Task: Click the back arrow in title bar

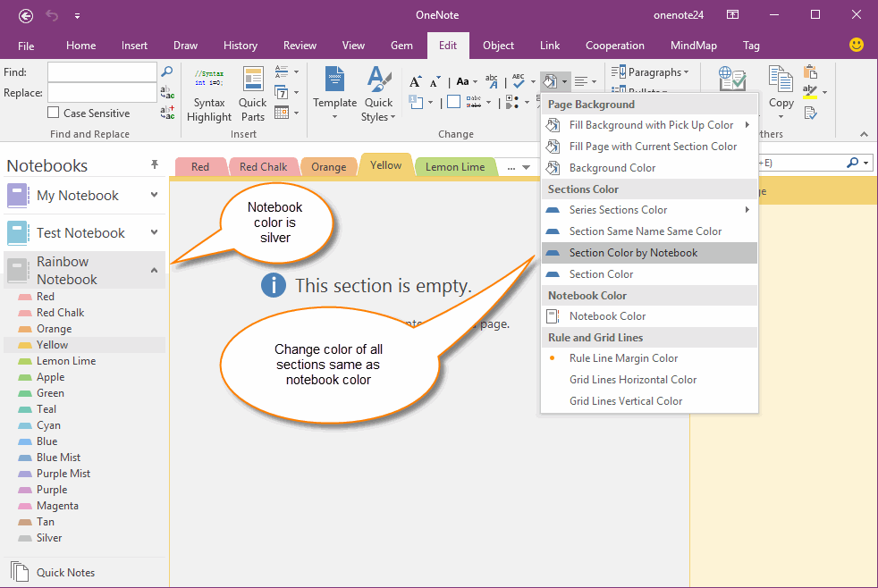Action: point(26,16)
